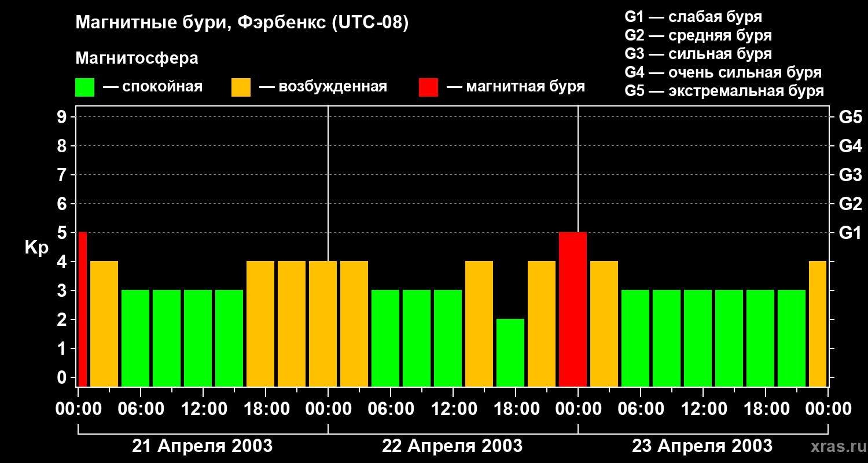The image size is (868, 463).
Task: Click the 'Kp' axis title
Action: pyautogui.click(x=36, y=248)
